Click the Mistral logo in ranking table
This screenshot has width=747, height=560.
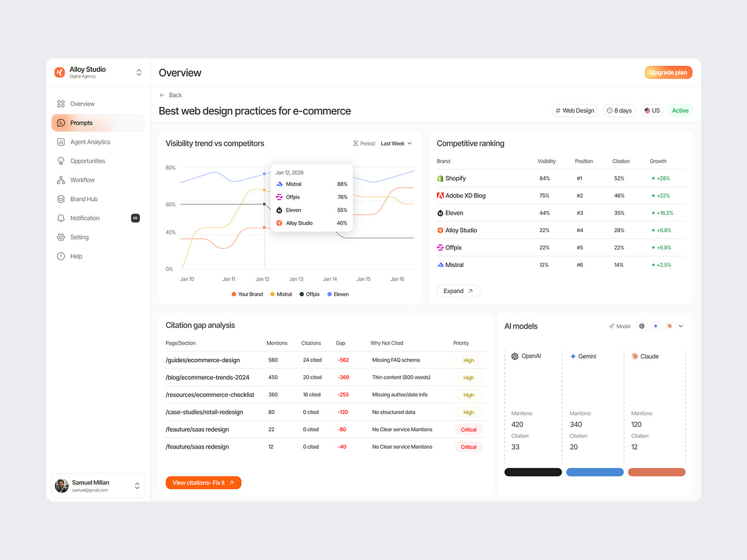point(440,265)
